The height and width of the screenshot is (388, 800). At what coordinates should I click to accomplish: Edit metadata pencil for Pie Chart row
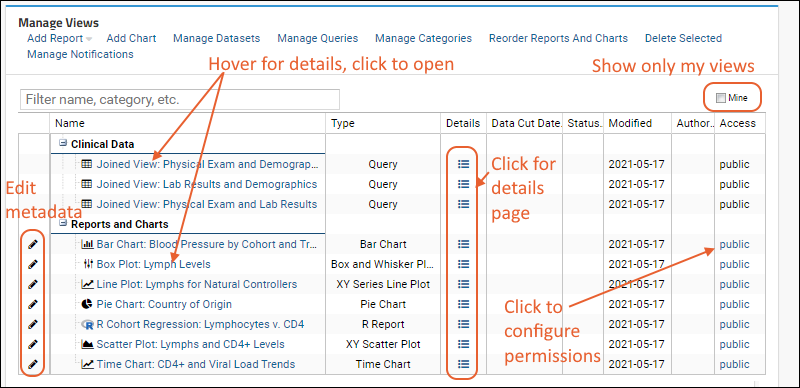pos(33,304)
